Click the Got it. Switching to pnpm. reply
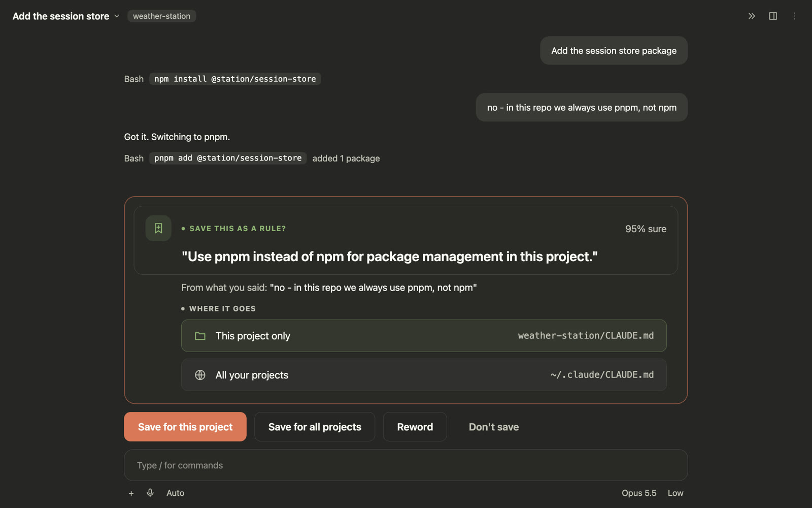This screenshot has width=812, height=508. pos(177,137)
